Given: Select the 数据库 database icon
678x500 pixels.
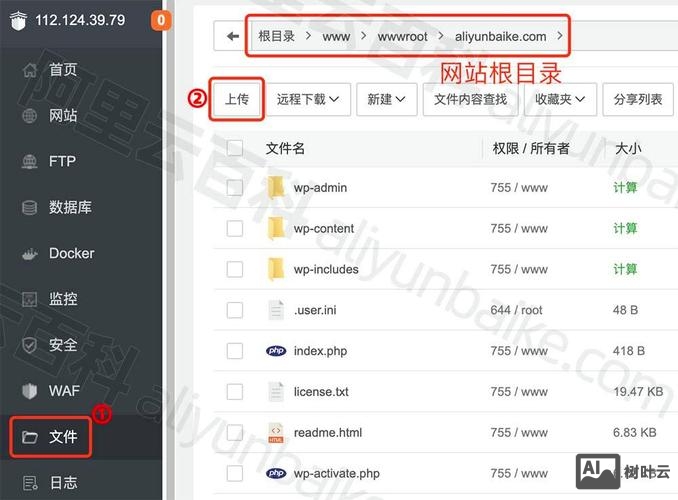Looking at the screenshot, I should (29, 208).
